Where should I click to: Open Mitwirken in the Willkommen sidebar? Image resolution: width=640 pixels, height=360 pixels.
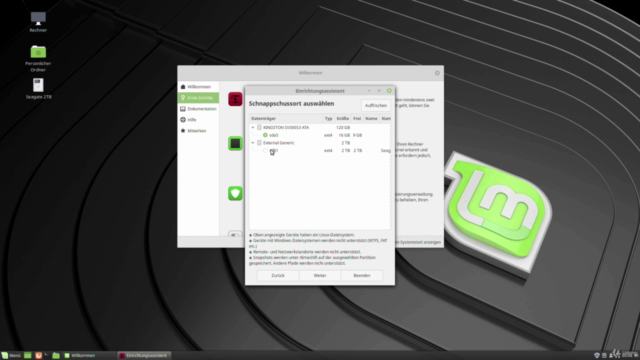198,131
